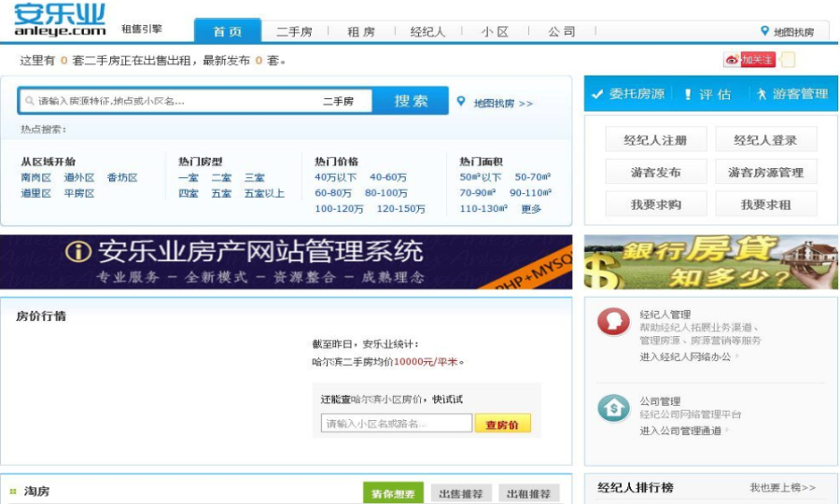The height and width of the screenshot is (504, 840).
Task: Select the 出租推荐 tab
Action: click(x=529, y=494)
